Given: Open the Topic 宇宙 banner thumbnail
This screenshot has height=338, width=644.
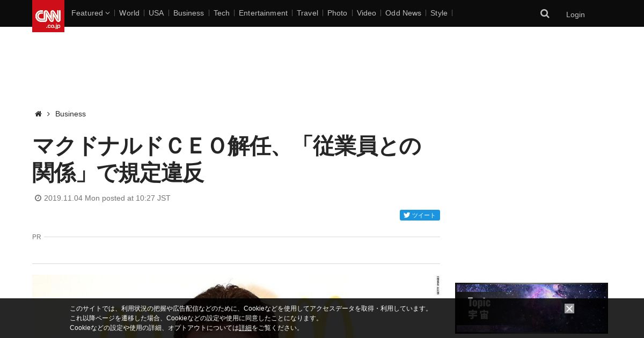Looking at the screenshot, I should [x=531, y=308].
